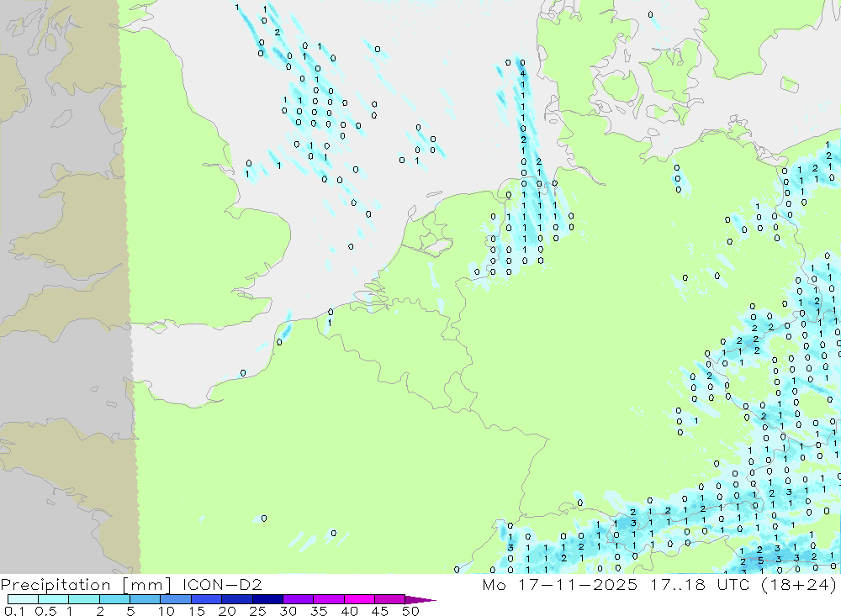Pick the blue swatch between 10 and 15
Image resolution: width=841 pixels, height=616 pixels.
pos(176,599)
